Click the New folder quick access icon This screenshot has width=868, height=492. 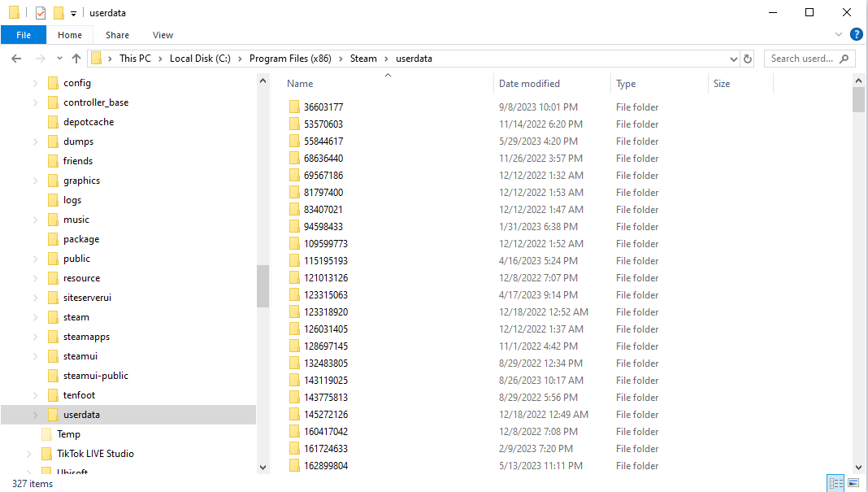(59, 13)
